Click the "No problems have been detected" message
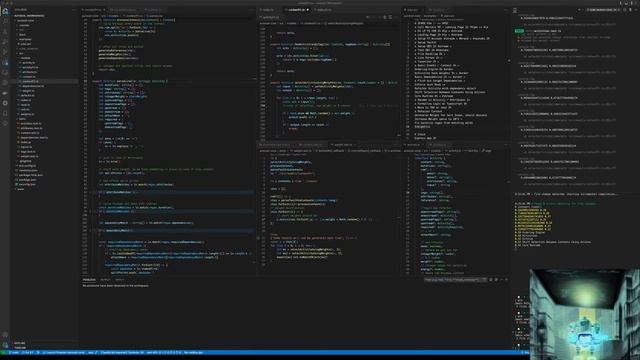This screenshot has height=360, width=640. tap(116, 286)
